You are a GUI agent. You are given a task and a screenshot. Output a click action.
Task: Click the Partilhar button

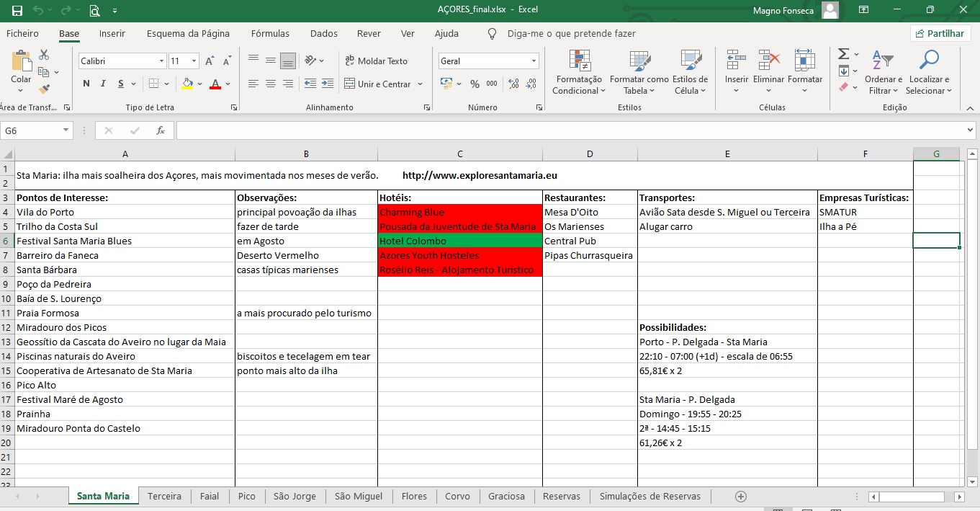[940, 33]
